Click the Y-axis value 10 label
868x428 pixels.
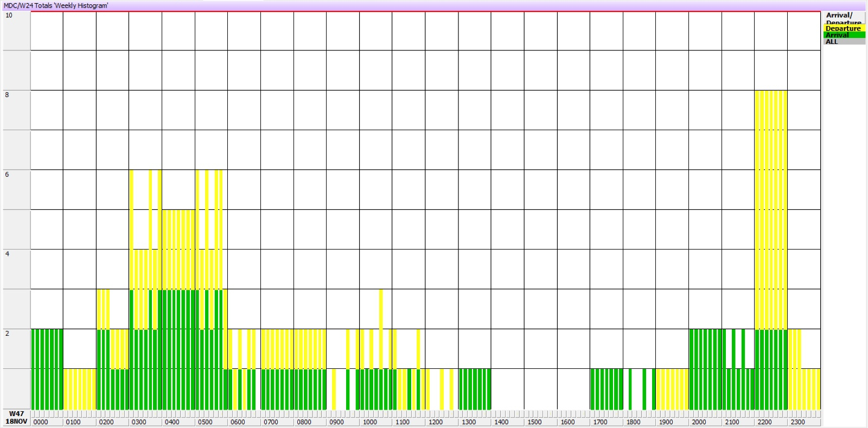click(9, 15)
